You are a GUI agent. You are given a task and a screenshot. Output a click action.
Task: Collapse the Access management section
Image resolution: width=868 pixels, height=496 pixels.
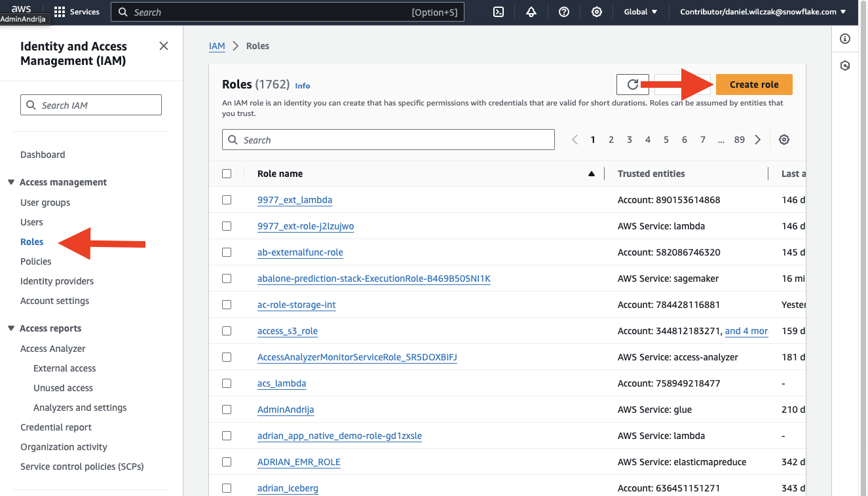11,182
